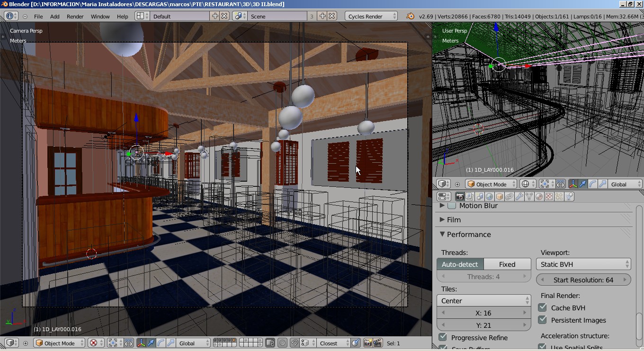Click the OpenGL render camera icon

[368, 343]
